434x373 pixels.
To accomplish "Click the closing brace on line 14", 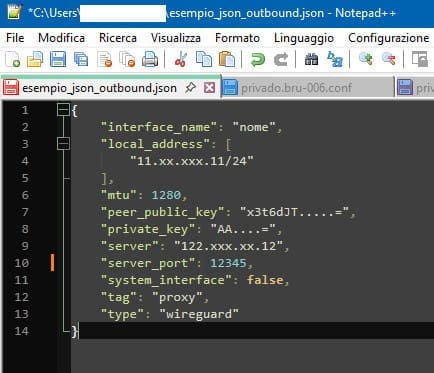I will 75,331.
